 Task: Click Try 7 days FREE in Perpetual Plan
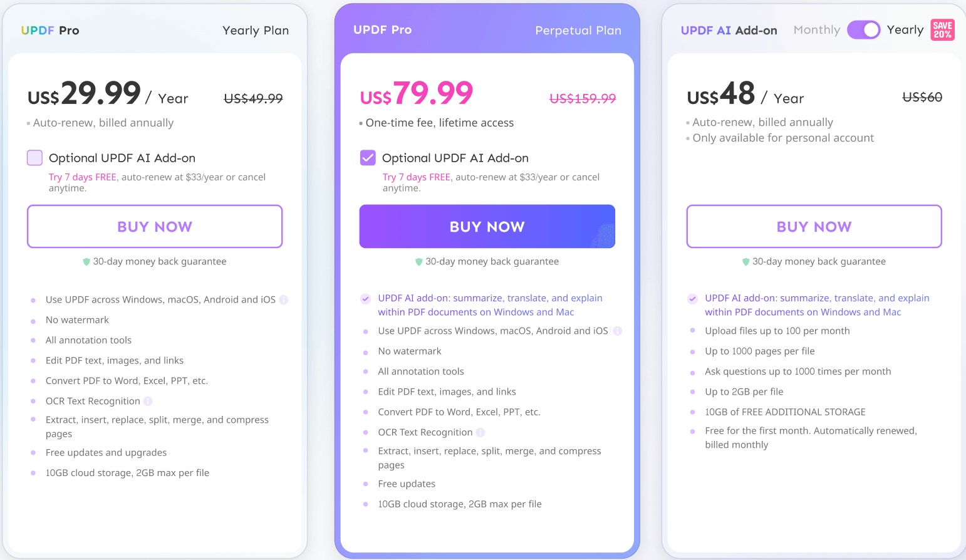click(417, 177)
